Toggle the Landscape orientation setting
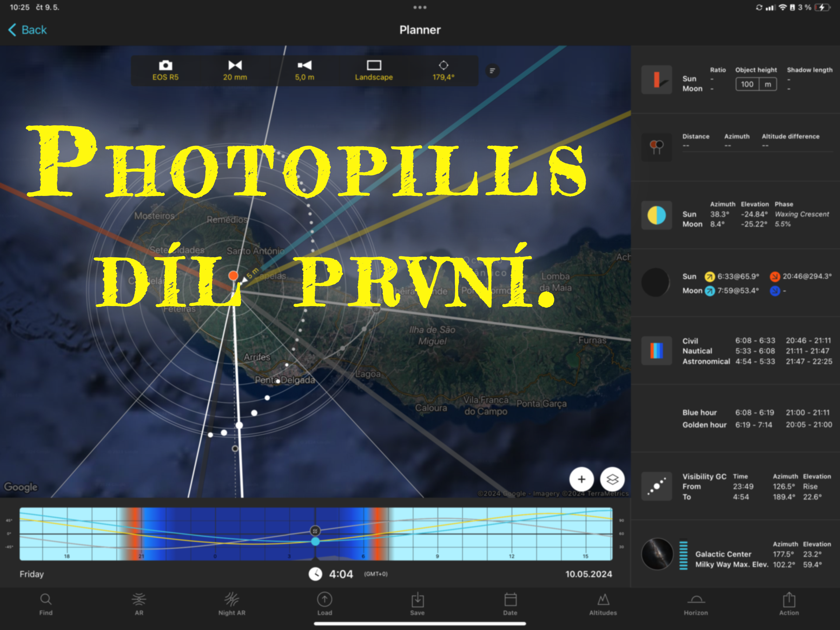Image resolution: width=840 pixels, height=630 pixels. pyautogui.click(x=374, y=71)
